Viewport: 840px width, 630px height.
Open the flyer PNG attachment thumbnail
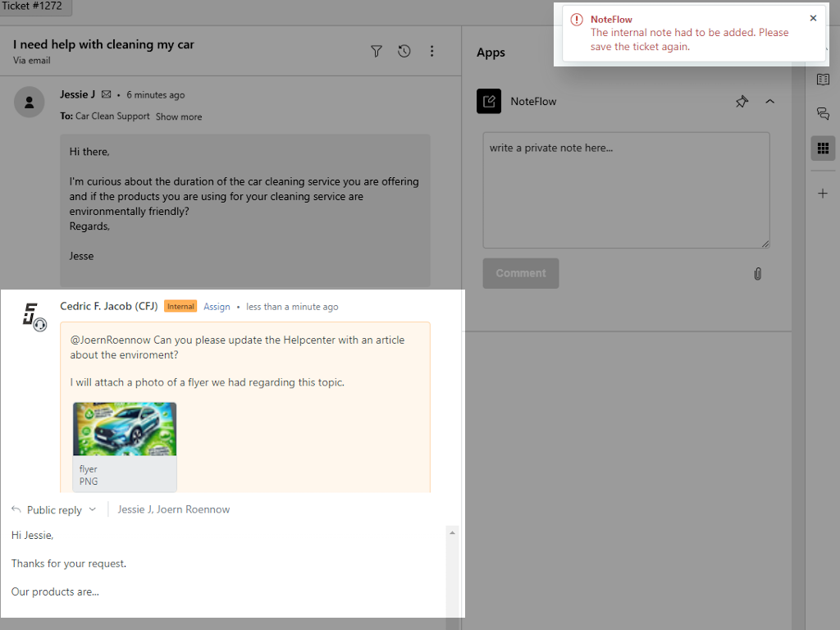[124, 427]
